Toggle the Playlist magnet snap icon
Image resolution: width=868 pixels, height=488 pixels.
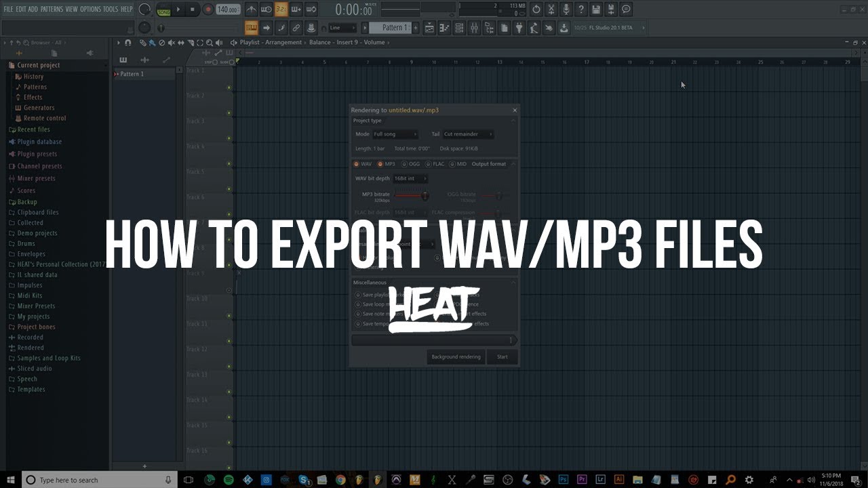pyautogui.click(x=128, y=43)
